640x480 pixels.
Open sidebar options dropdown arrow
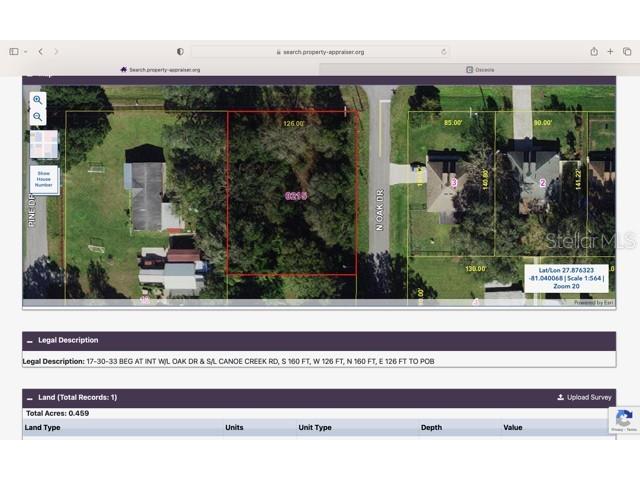click(x=25, y=52)
